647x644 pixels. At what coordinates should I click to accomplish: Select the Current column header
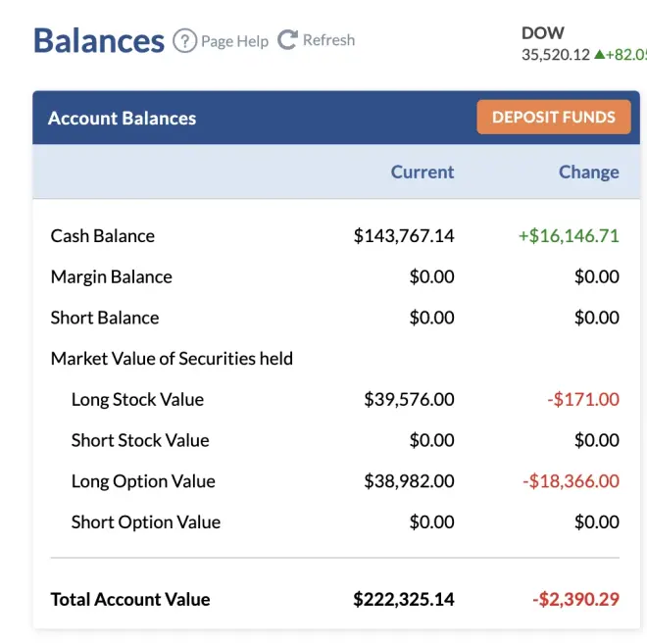(x=423, y=172)
